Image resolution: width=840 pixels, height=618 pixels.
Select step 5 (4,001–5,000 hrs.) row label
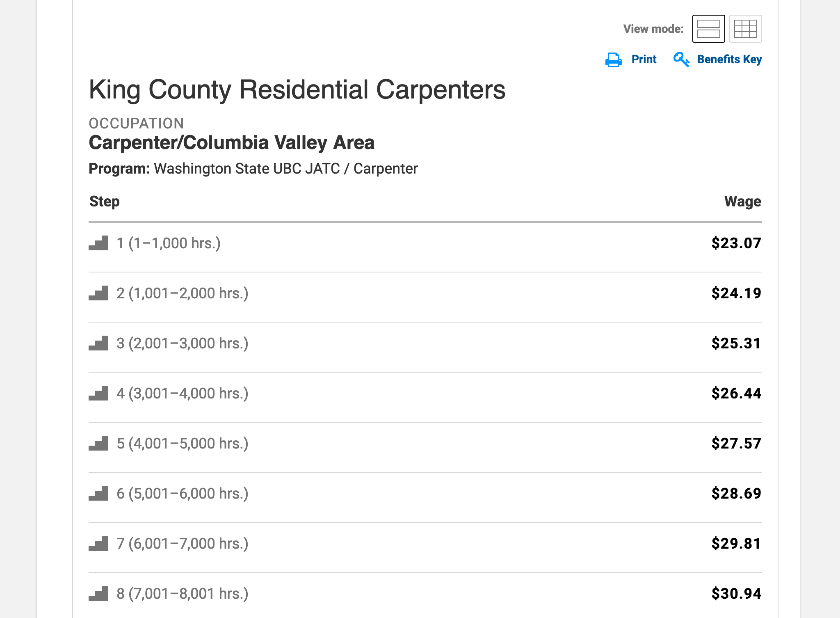point(183,444)
